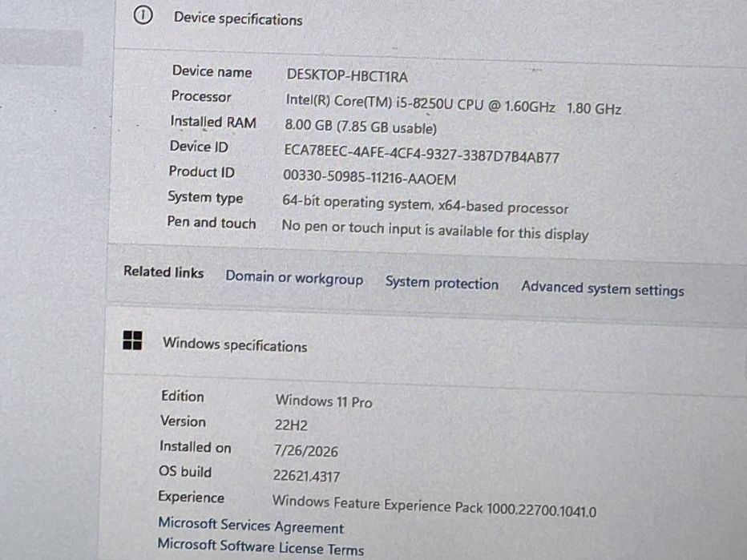Image resolution: width=747 pixels, height=560 pixels.
Task: Open Microsoft Software License Terms link
Action: [260, 546]
